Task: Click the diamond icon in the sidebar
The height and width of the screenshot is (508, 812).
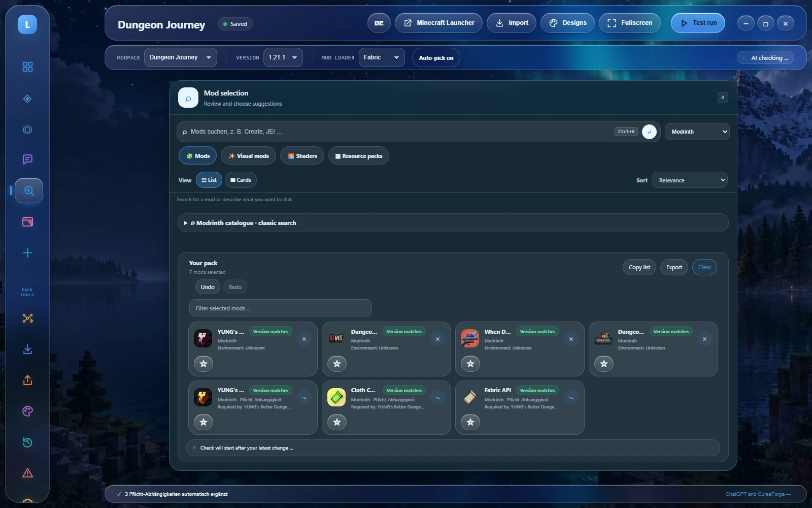Action: pos(27,99)
